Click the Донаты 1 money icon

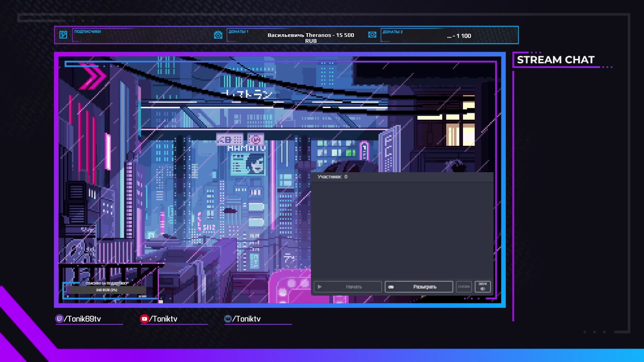click(x=218, y=35)
